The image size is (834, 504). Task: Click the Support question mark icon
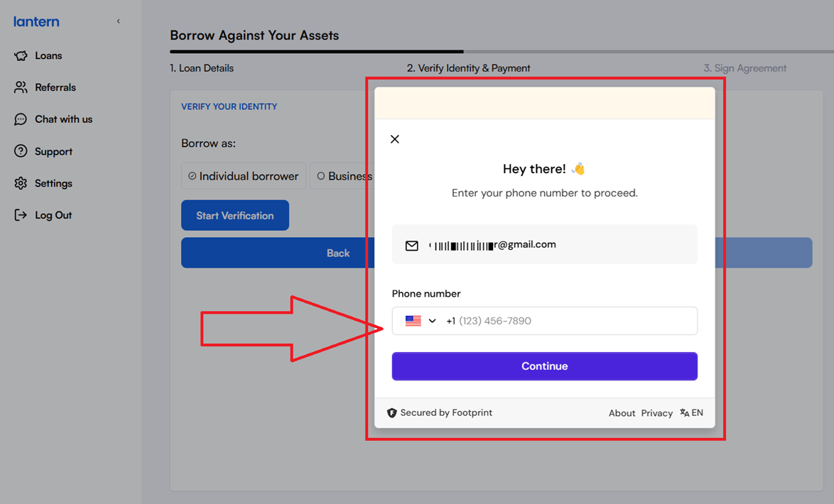pyautogui.click(x=21, y=151)
